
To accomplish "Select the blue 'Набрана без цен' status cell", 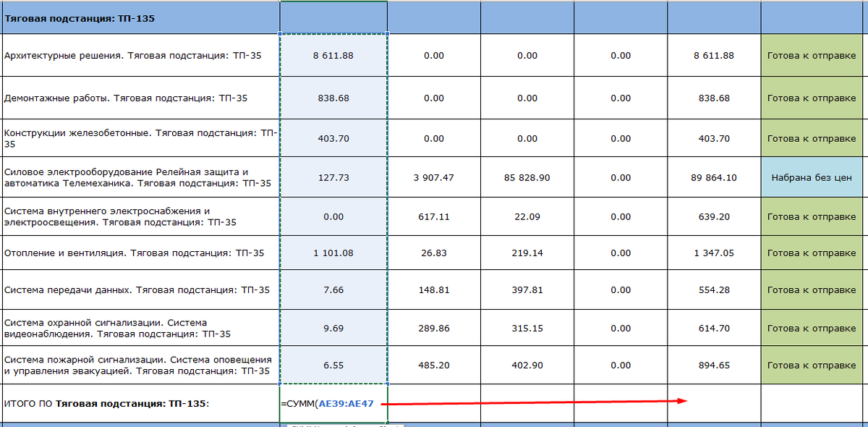I will [812, 177].
